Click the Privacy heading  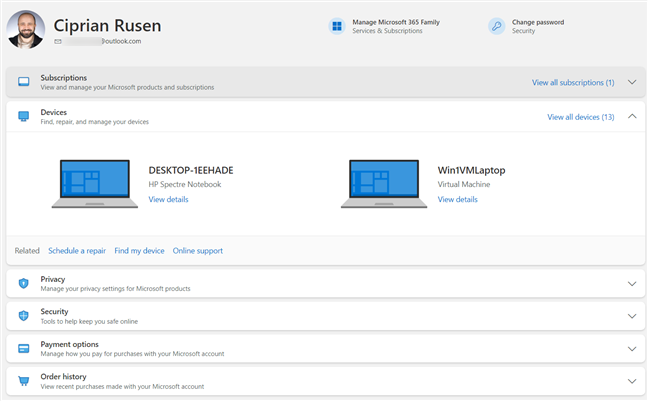[52, 279]
